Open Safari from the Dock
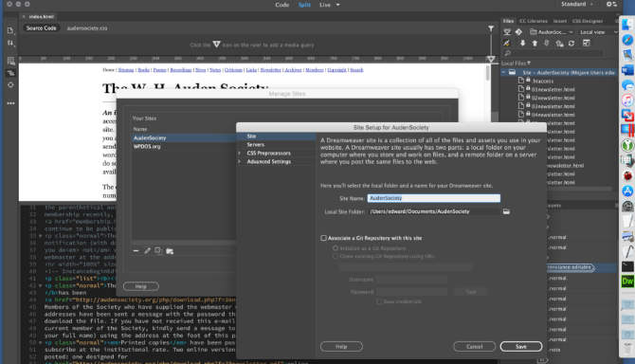635x364 pixels. (x=627, y=40)
